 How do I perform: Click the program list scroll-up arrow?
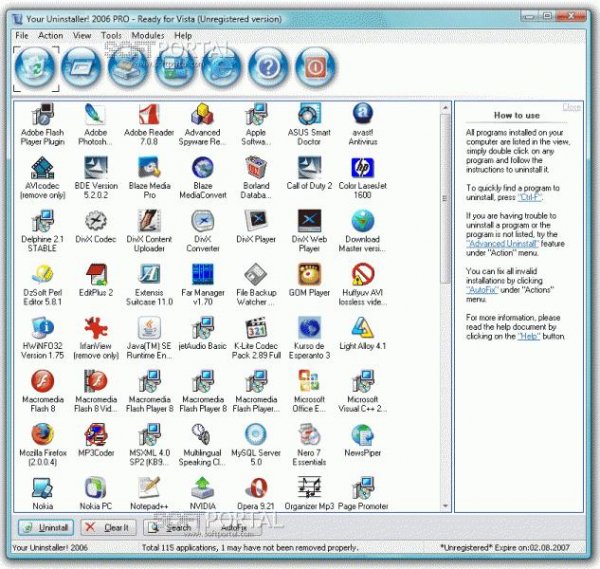445,108
